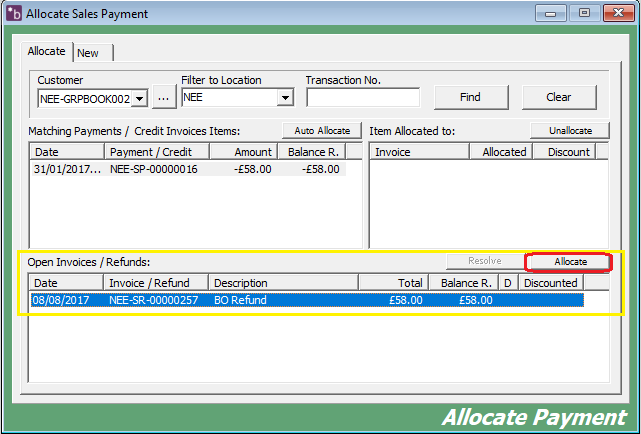Click the Find button
The image size is (641, 434).
471,97
